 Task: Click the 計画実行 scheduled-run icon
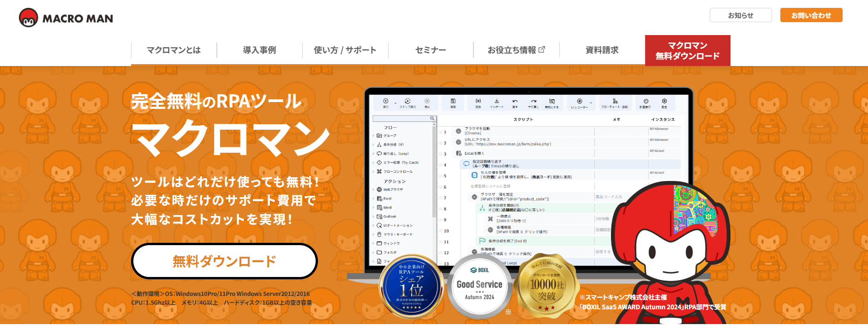pyautogui.click(x=646, y=101)
